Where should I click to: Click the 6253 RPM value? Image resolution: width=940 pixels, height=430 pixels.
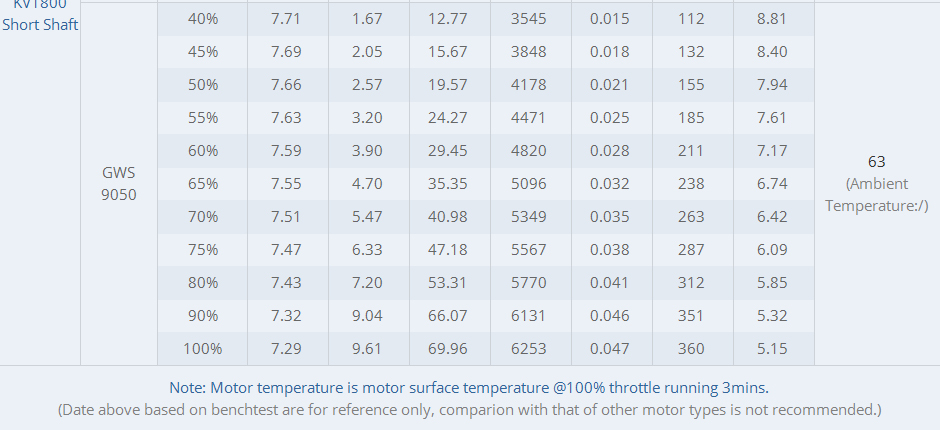pyautogui.click(x=529, y=348)
